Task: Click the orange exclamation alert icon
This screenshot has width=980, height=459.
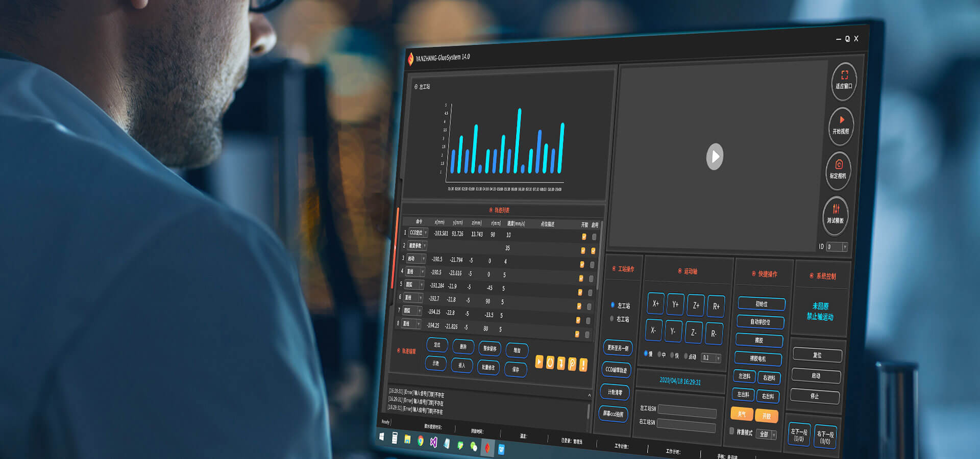Action: (x=583, y=365)
